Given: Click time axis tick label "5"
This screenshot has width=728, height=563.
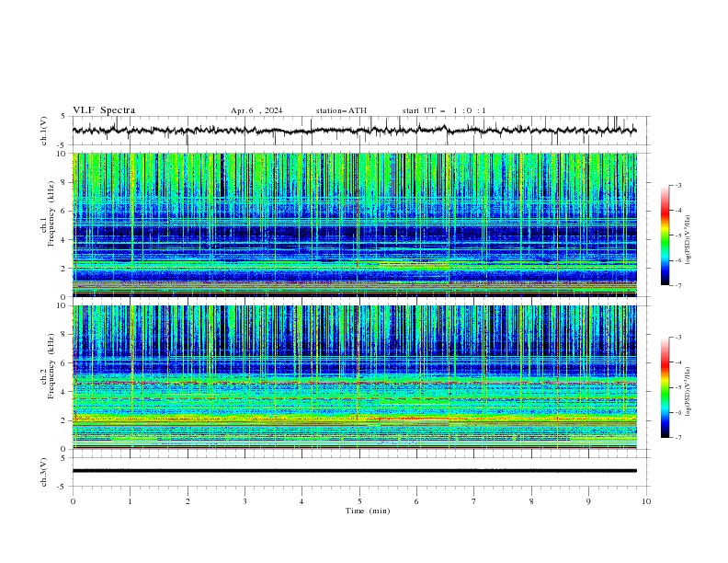Looking at the screenshot, I should coord(359,501).
